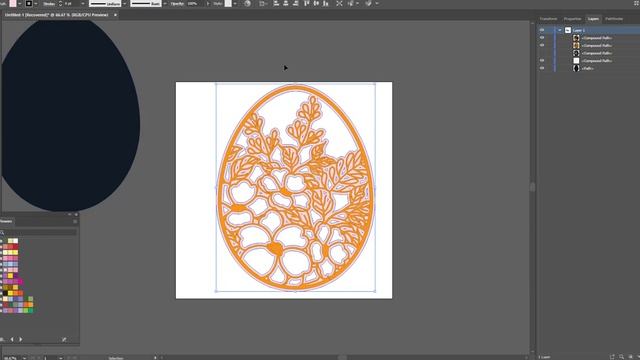Viewport: 640px width, 360px height.
Task: Open the Swatches panel menu icon
Action: coord(75,221)
